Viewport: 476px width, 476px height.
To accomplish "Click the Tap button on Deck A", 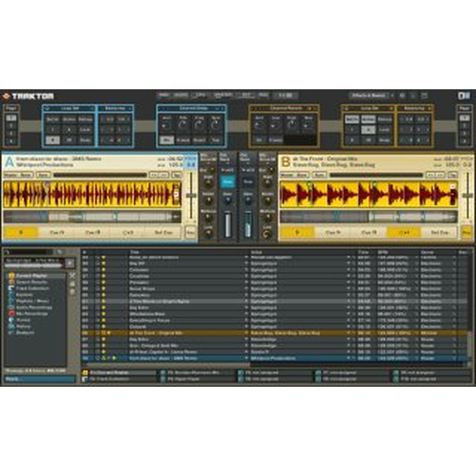I will 177,175.
